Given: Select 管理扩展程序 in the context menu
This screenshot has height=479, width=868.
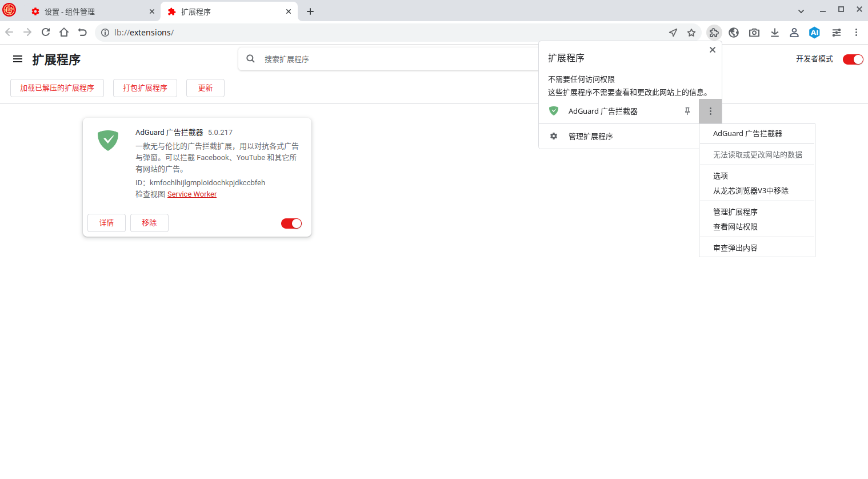Looking at the screenshot, I should (x=757, y=212).
